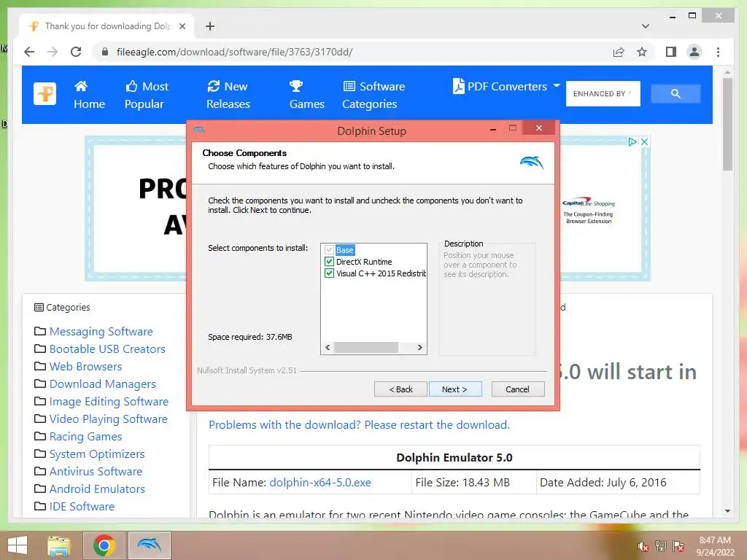Click the web page vertical scrollbar thumb
Screen dimensions: 747x560
(727, 124)
